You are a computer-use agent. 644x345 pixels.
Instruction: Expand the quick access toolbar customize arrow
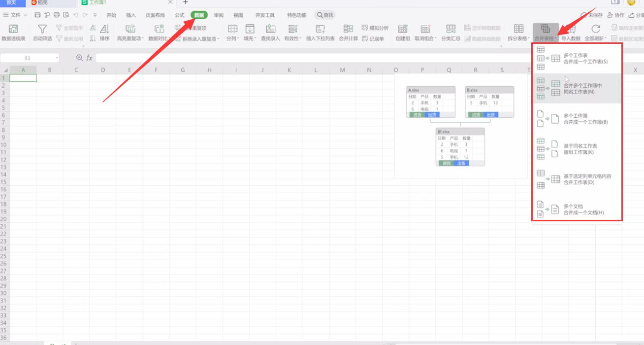click(x=95, y=15)
